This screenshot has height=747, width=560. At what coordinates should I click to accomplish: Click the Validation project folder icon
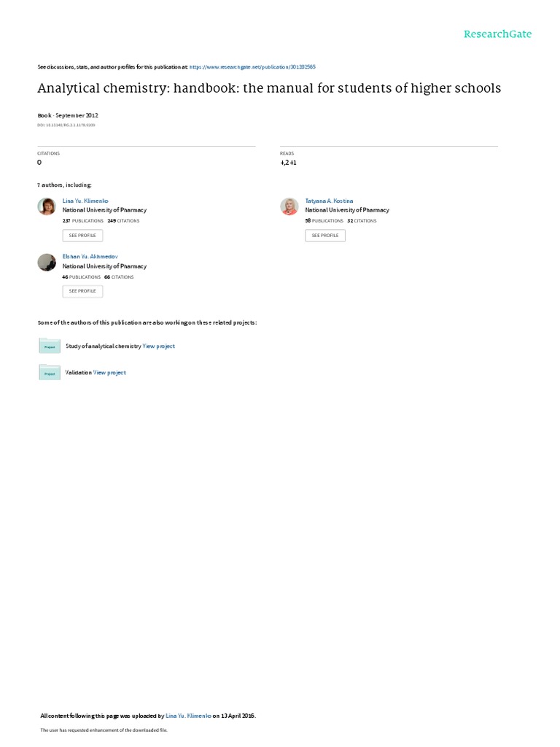(x=50, y=373)
